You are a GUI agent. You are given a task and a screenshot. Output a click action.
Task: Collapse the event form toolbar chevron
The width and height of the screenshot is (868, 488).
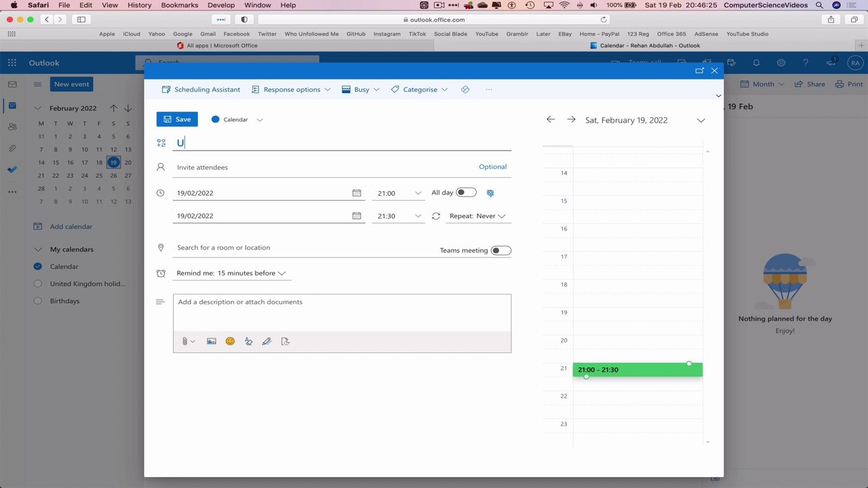click(718, 96)
